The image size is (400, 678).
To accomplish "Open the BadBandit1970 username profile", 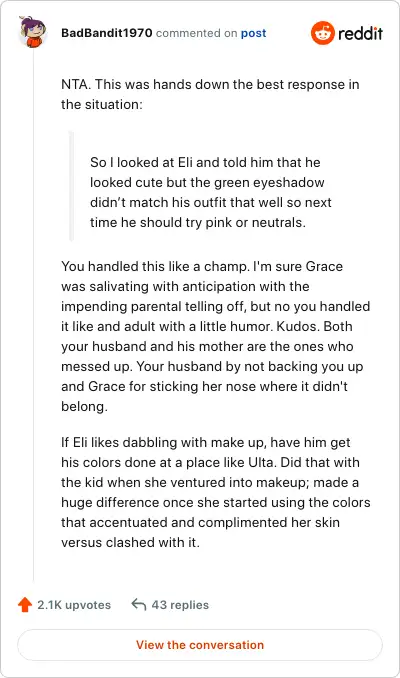I will point(106,33).
